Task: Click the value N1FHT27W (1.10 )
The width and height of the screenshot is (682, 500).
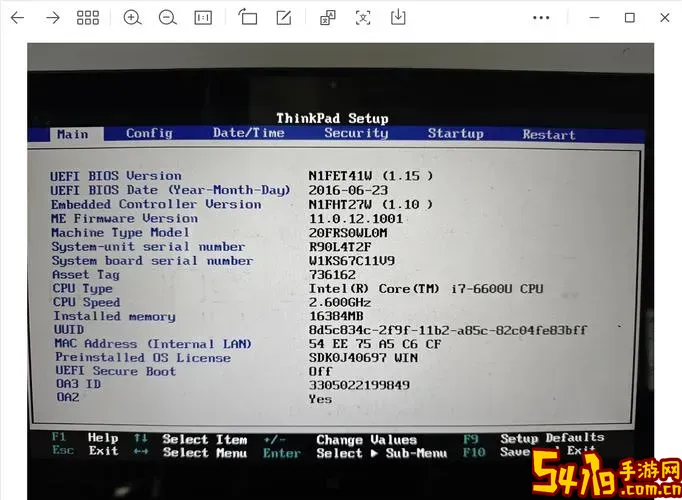Action: pyautogui.click(x=371, y=204)
